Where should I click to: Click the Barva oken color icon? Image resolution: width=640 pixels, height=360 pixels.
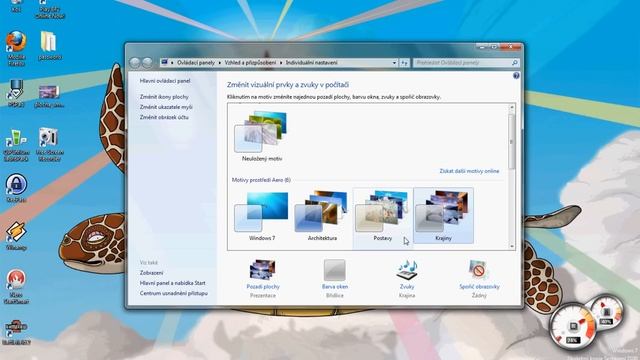pyautogui.click(x=335, y=270)
